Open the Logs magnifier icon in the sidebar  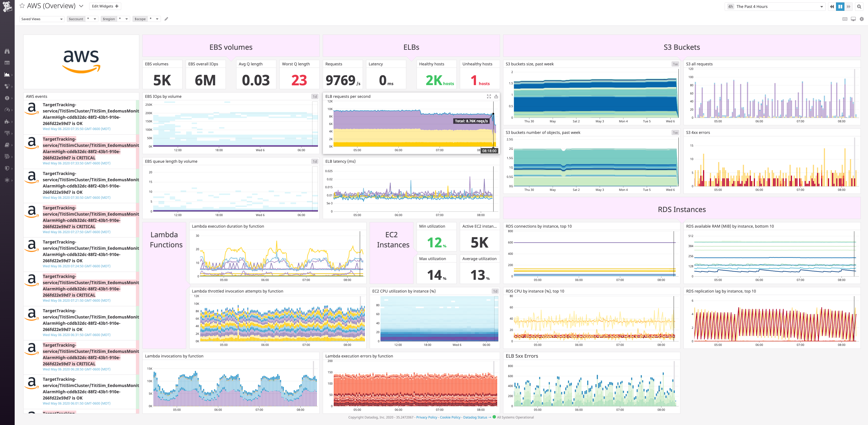[x=7, y=156]
